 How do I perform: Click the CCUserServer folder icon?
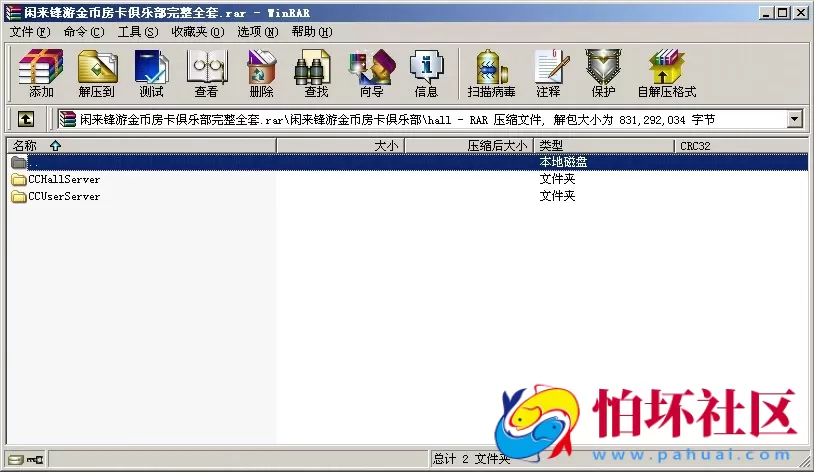[x=19, y=197]
